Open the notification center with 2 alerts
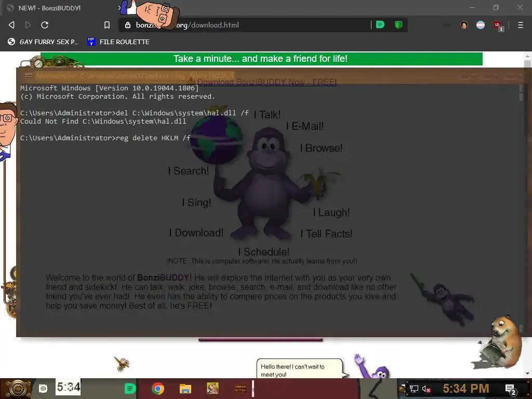Screen dimensions: 532x399 coord(510,389)
